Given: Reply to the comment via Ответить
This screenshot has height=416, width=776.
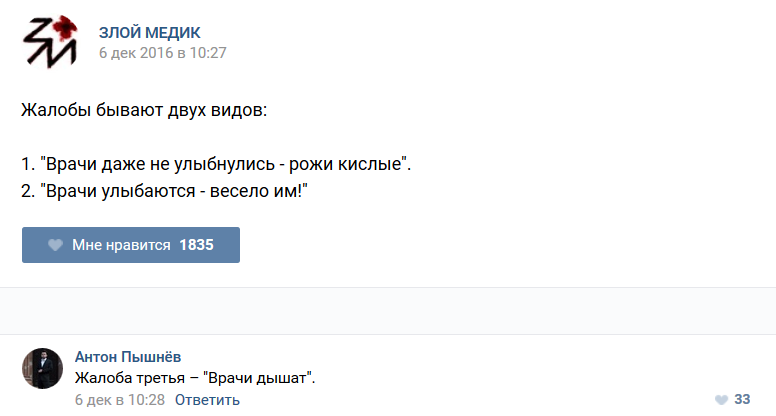Looking at the screenshot, I should [x=207, y=400].
